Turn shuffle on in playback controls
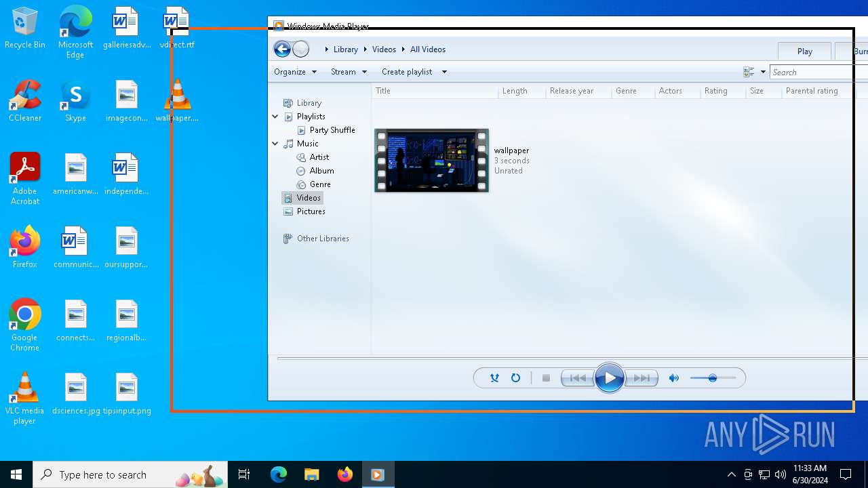The height and width of the screenshot is (488, 868). click(x=494, y=378)
